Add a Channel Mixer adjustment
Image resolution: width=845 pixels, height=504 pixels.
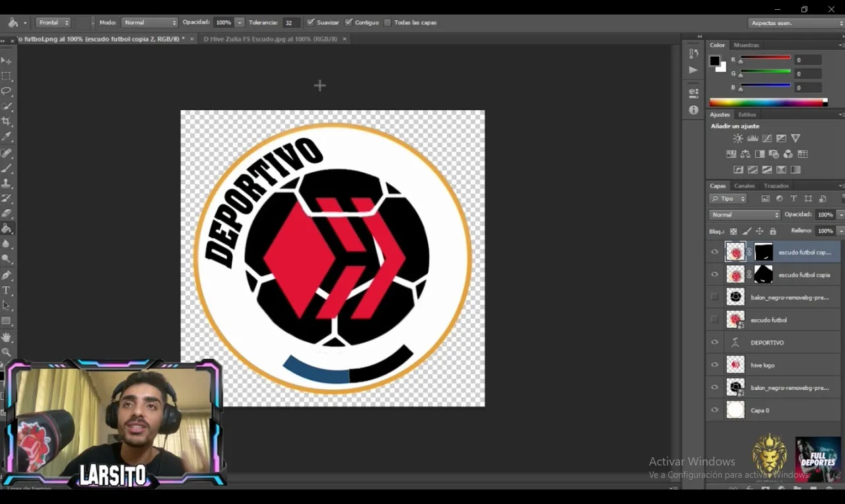tap(788, 154)
